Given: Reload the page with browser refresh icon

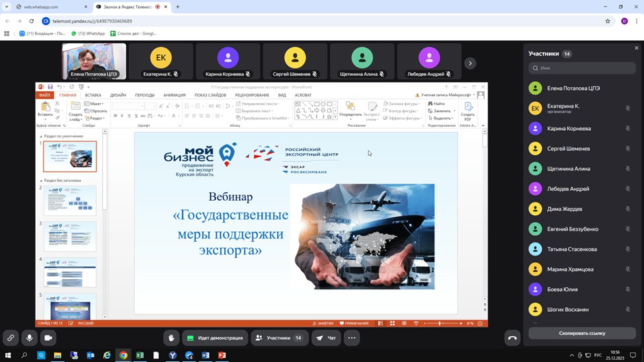Looking at the screenshot, I should pyautogui.click(x=32, y=21).
